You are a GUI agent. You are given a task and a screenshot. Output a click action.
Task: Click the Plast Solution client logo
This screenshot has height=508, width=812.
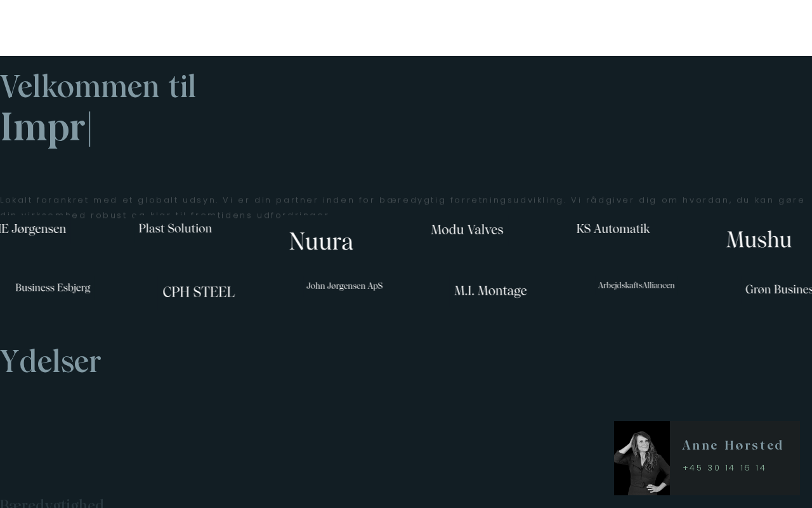[x=175, y=229]
